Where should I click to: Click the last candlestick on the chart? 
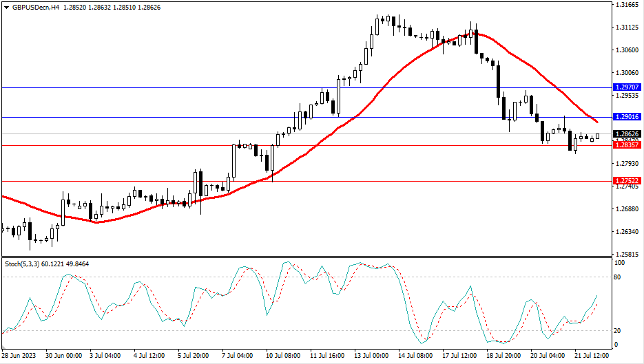597,136
